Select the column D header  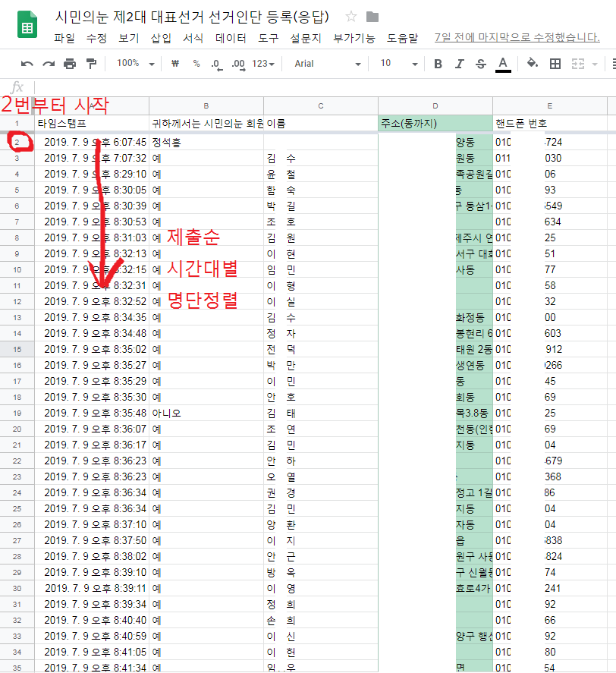coord(435,105)
